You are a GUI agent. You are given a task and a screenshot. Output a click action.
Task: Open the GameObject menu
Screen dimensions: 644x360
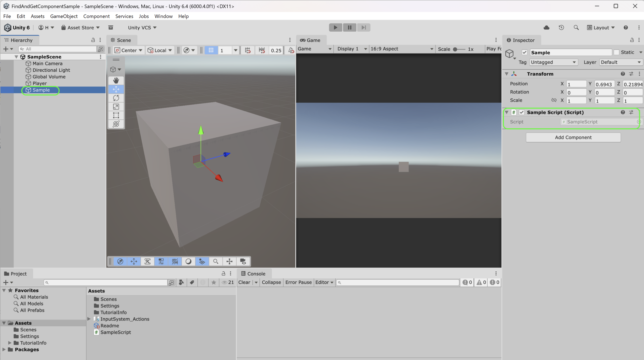point(64,16)
